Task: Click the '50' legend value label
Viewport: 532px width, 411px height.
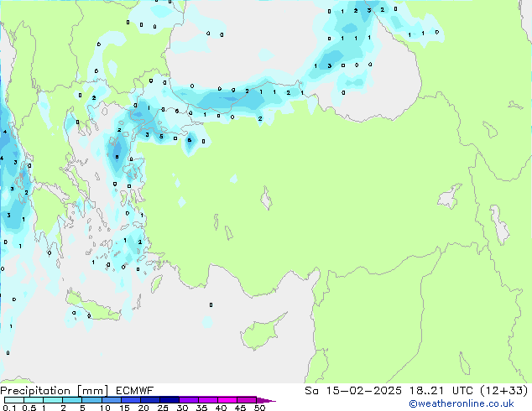Action: coord(259,408)
